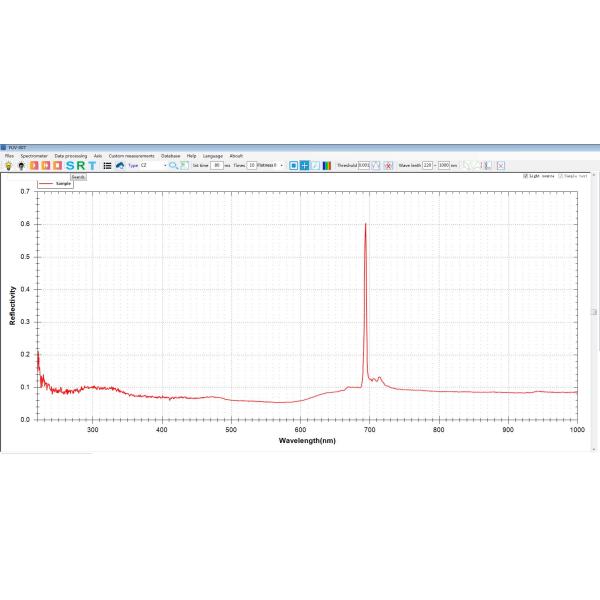Click the magnifier search icon in toolbar
600x600 pixels.
coord(173,165)
